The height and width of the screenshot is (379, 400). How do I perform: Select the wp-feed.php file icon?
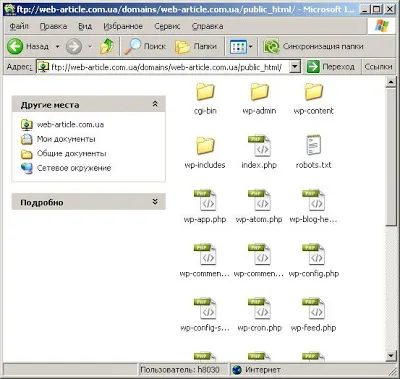314,309
